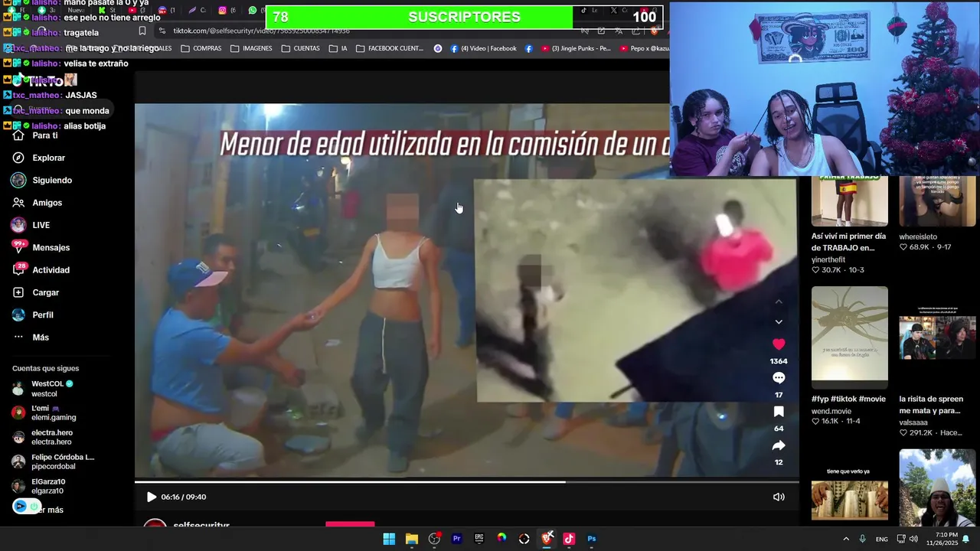Open Brave browser in taskbar
The height and width of the screenshot is (551, 980).
547,539
